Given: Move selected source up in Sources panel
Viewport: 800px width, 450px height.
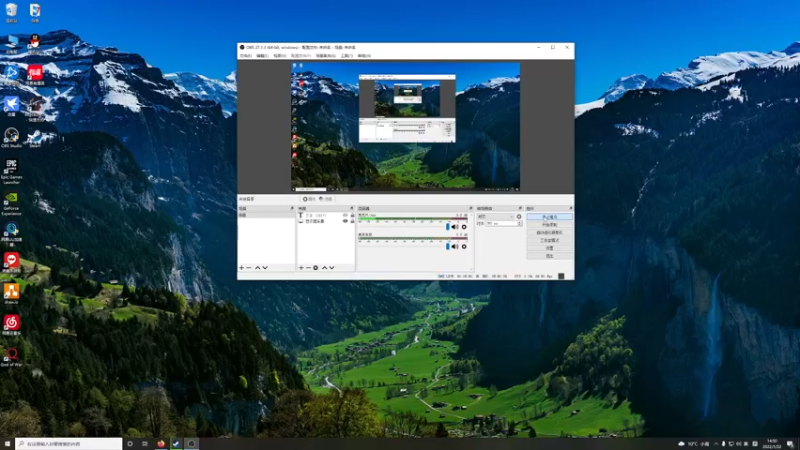Looking at the screenshot, I should tap(324, 268).
